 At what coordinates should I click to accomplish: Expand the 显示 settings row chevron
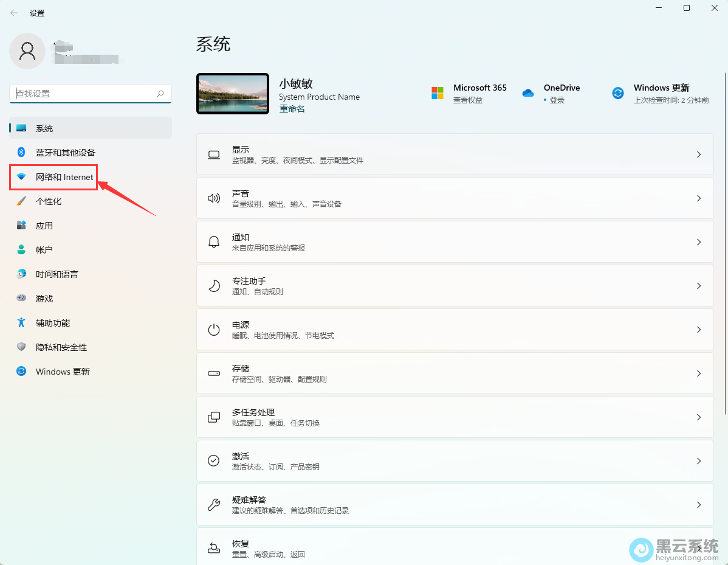click(x=698, y=154)
